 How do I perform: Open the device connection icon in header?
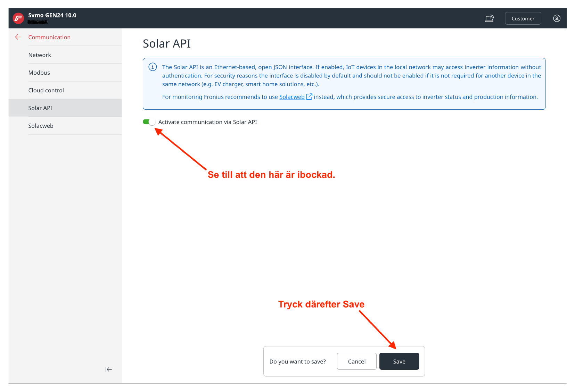pyautogui.click(x=489, y=18)
